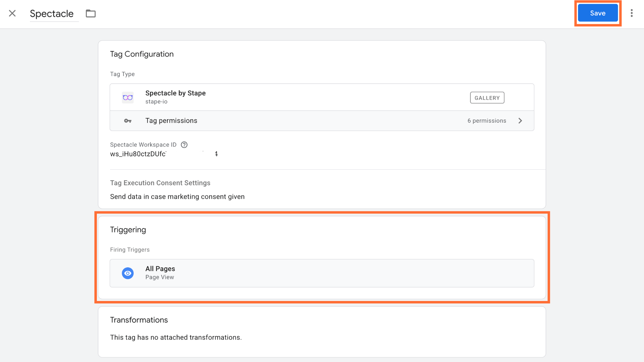644x362 pixels.
Task: Click 'This tag has no attached transformations.'
Action: click(176, 337)
